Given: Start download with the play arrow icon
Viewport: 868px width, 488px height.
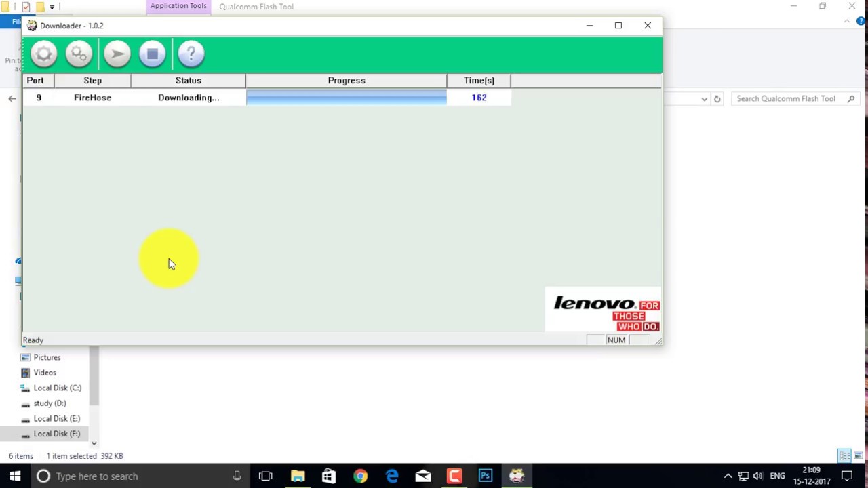Looking at the screenshot, I should click(x=117, y=54).
